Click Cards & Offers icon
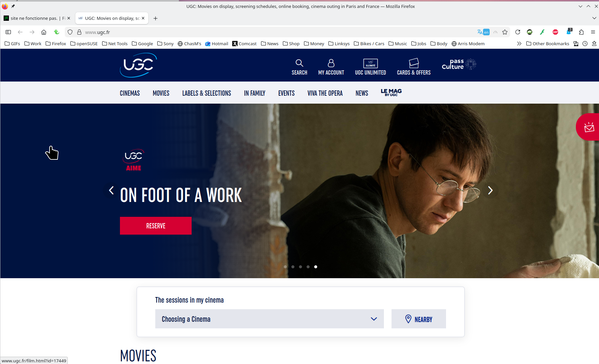The image size is (599, 364). point(414,63)
